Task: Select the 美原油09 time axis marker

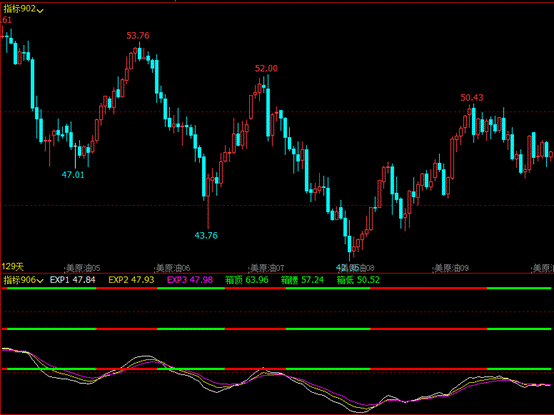Action: coord(451,268)
